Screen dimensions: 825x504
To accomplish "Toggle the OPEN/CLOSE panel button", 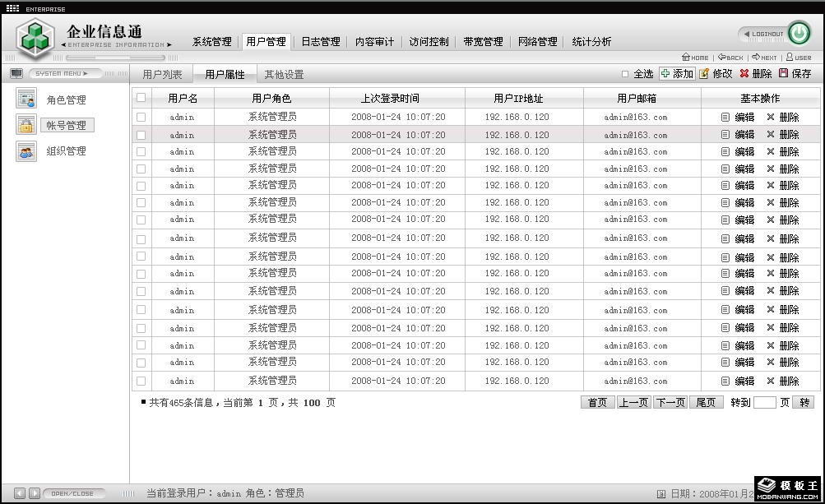I will 74,493.
